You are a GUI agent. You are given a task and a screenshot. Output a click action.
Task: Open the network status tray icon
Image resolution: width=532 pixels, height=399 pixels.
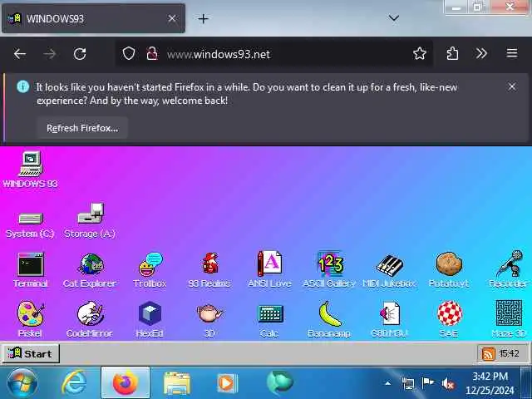coord(407,384)
